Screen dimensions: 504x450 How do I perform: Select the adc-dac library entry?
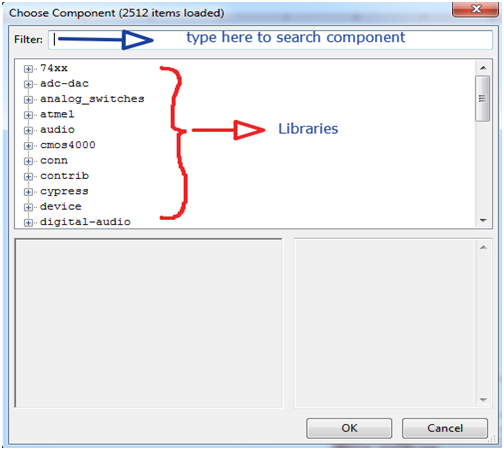click(x=65, y=83)
